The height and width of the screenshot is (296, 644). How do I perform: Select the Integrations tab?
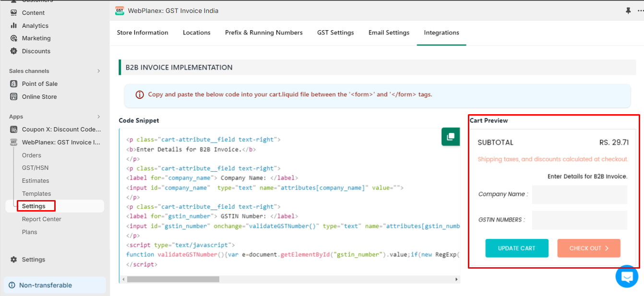coord(441,33)
